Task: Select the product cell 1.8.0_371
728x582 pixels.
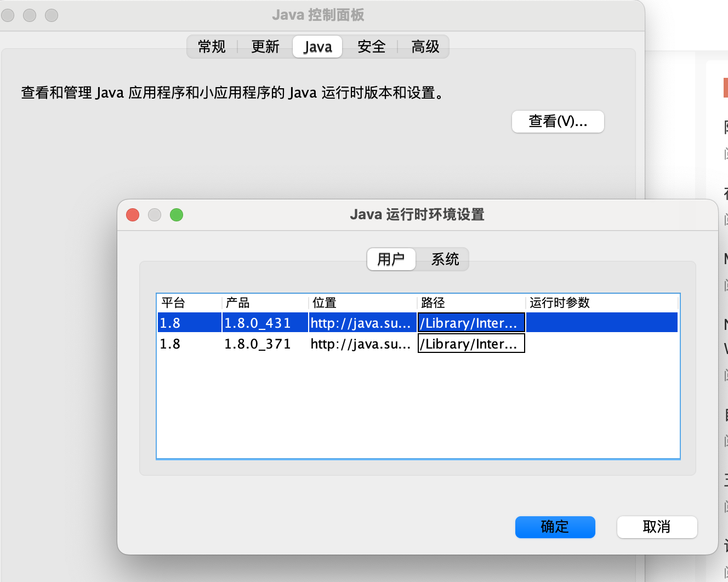Action: point(265,344)
